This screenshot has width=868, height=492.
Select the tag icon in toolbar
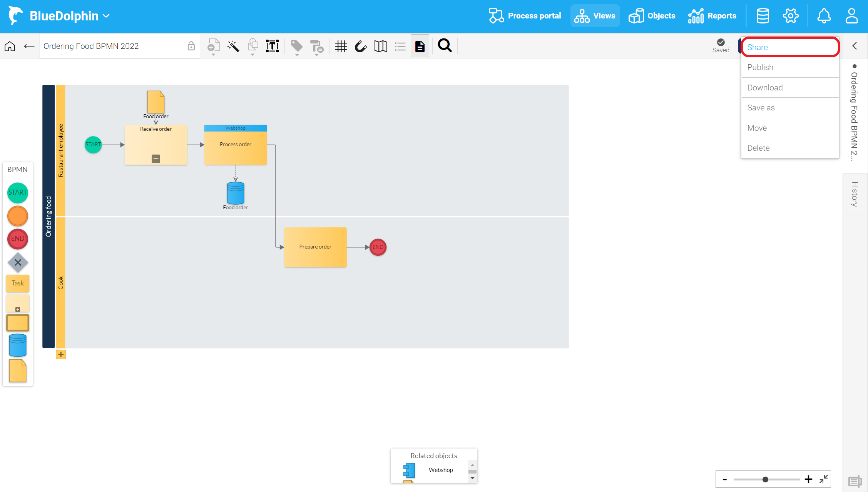coord(296,47)
